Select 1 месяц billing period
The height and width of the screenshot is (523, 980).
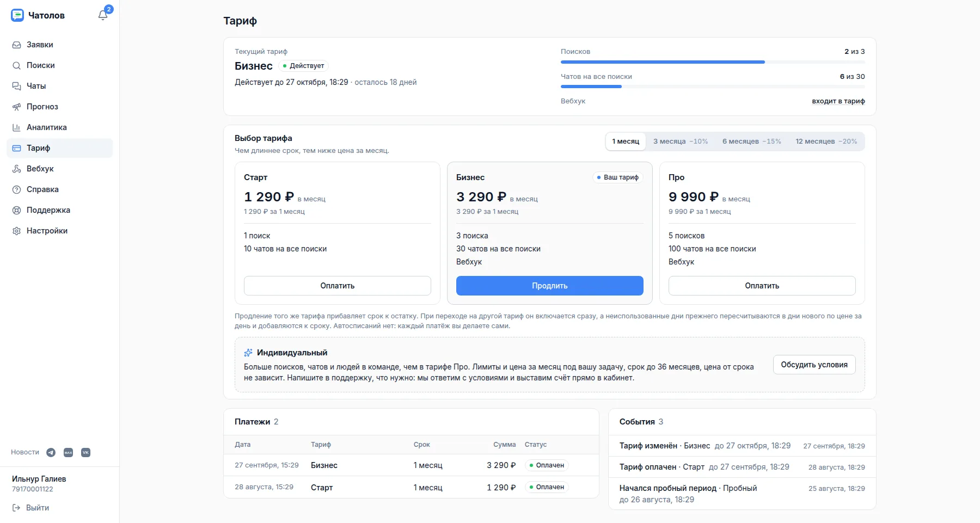(x=626, y=141)
